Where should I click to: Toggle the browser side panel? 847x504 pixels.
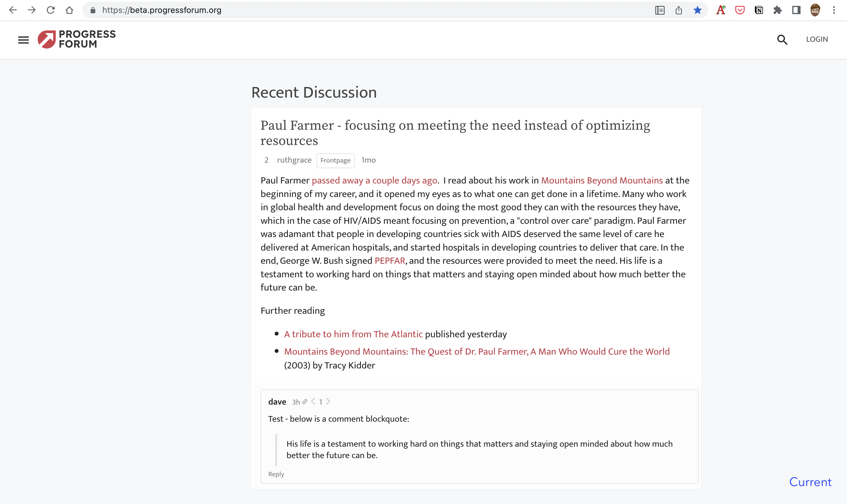796,10
